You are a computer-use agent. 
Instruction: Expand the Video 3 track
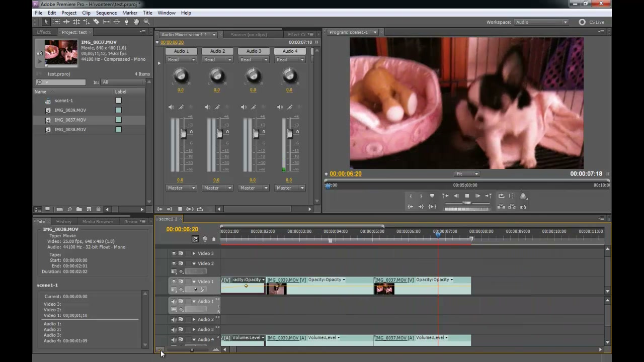(194, 253)
